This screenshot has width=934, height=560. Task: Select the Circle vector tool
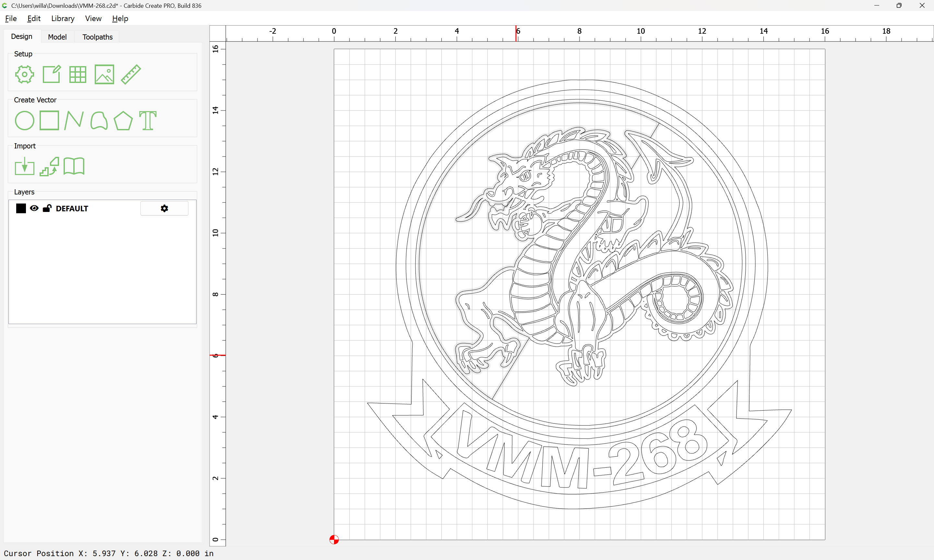coord(25,121)
